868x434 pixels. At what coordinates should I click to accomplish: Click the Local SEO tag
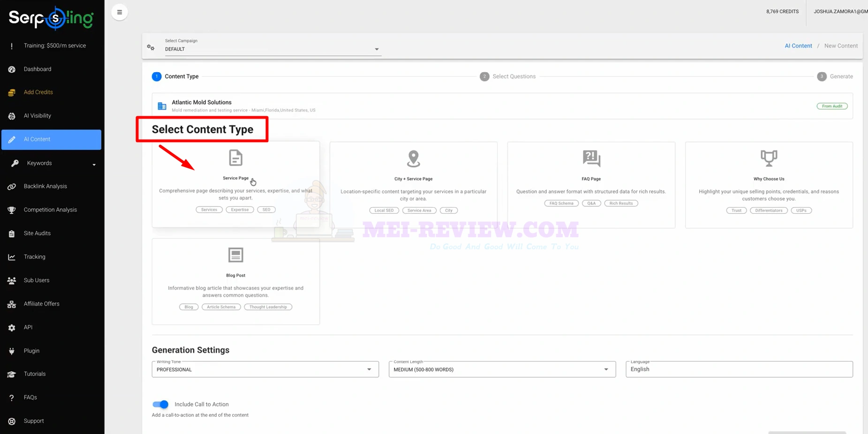[384, 210]
